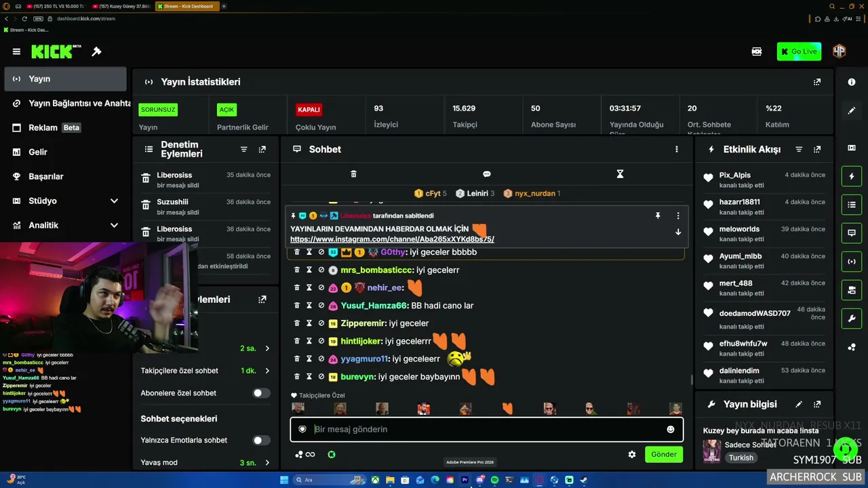Click the Go Live button
868x488 pixels.
(799, 52)
